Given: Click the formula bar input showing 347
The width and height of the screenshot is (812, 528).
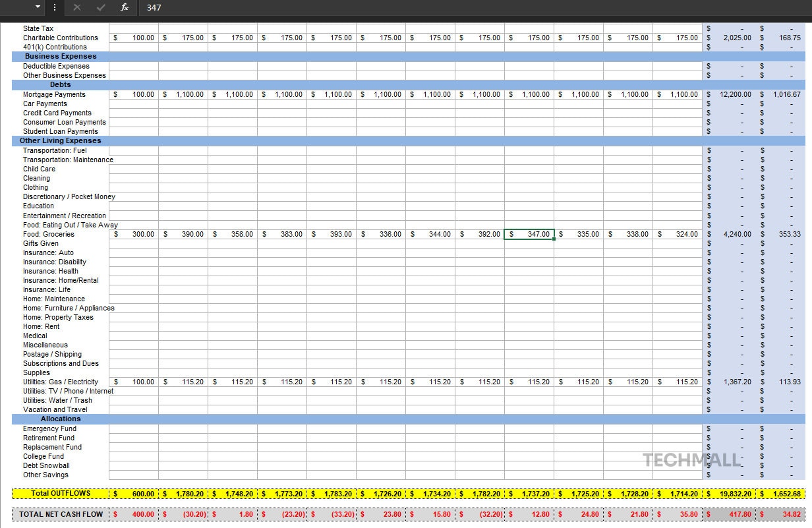Looking at the screenshot, I should 475,7.
